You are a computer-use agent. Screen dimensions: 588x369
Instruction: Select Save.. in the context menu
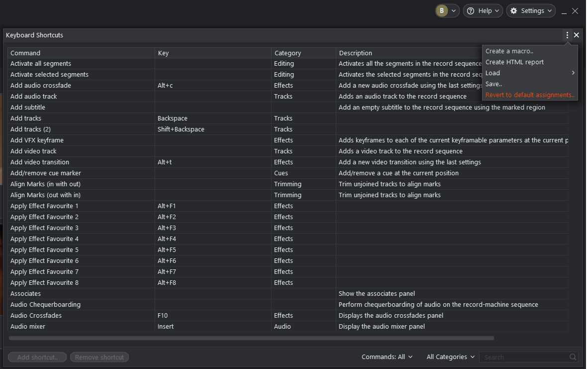(493, 84)
